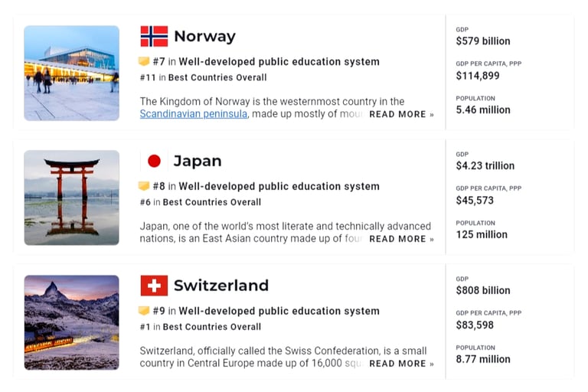Open the Norway opera house thumbnail
The width and height of the screenshot is (588, 392).
click(x=72, y=73)
